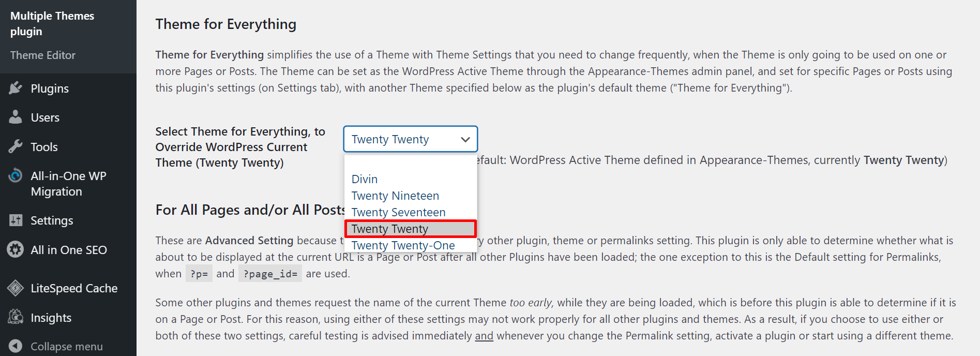This screenshot has height=356, width=980.
Task: Click the Plugins plug icon
Action: pyautogui.click(x=16, y=88)
